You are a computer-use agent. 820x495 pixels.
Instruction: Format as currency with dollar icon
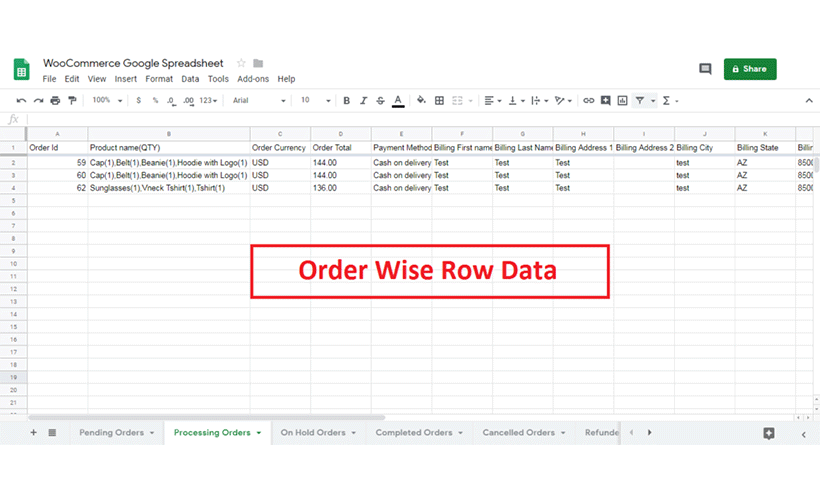click(139, 100)
